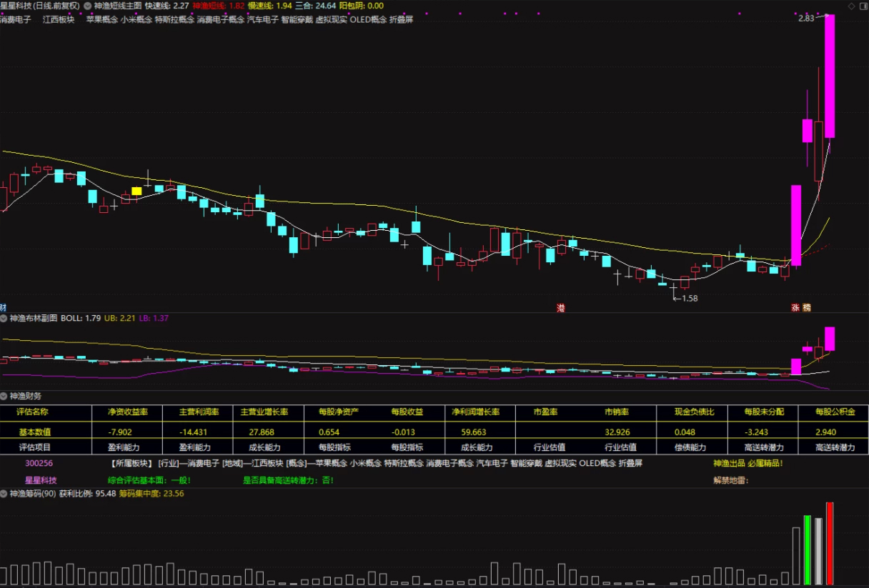This screenshot has height=588, width=869.
Task: Open the 特斯拉概念 concept tag
Action: click(174, 19)
